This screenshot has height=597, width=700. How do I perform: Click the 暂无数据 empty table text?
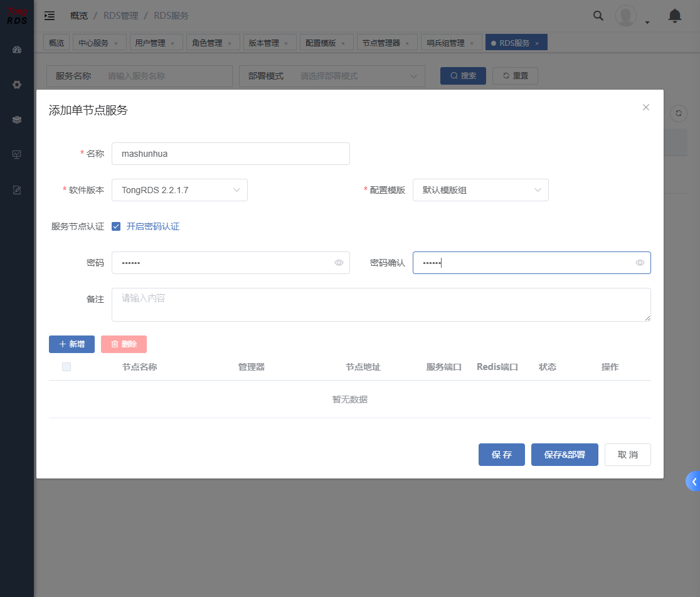tap(349, 399)
